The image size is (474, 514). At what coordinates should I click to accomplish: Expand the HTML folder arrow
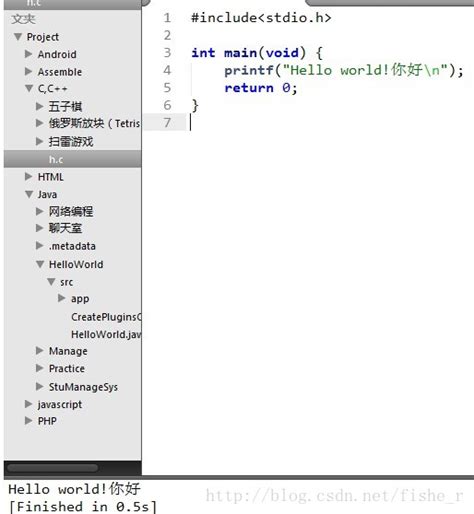[x=29, y=177]
